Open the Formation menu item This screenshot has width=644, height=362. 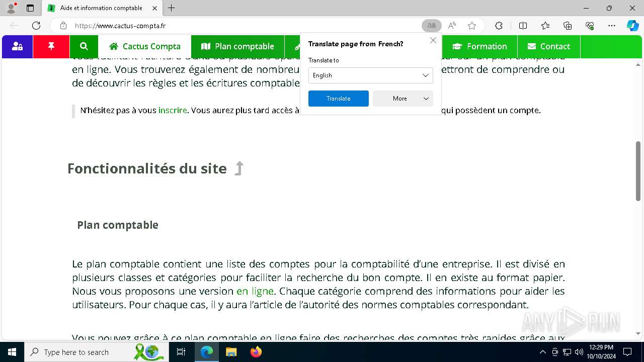point(479,46)
